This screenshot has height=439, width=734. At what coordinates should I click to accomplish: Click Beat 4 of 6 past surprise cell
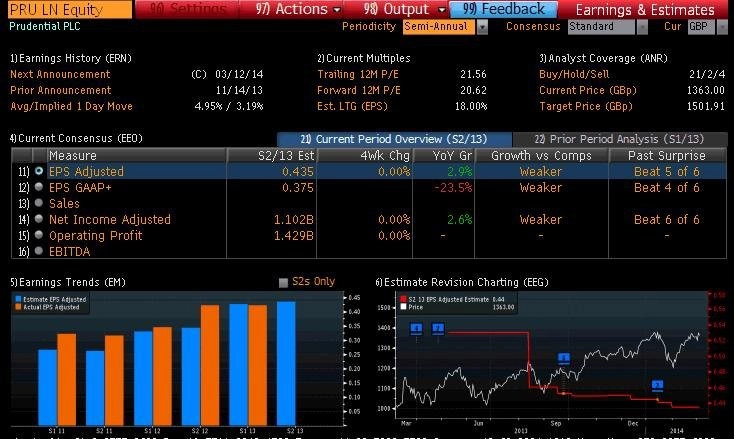coord(667,188)
